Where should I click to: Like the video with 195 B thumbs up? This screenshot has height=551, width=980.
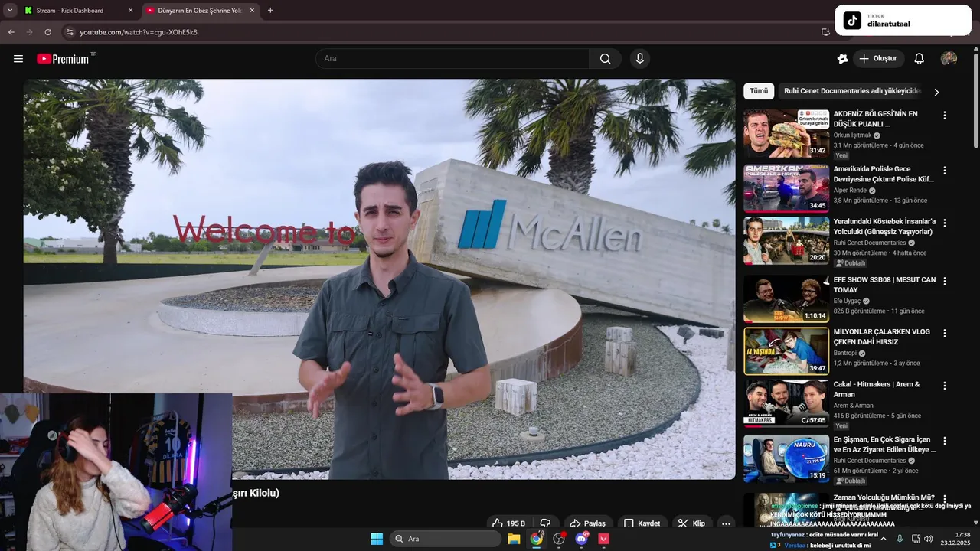[509, 523]
